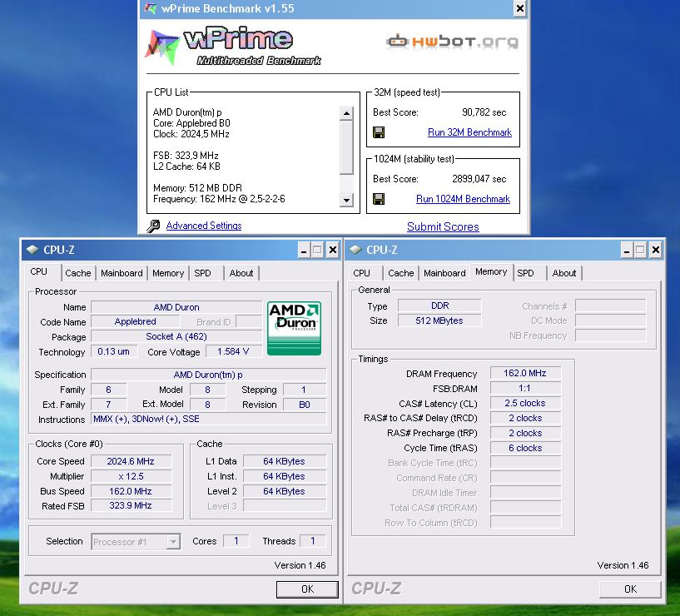The width and height of the screenshot is (680, 616).
Task: Click the wPrime title bar icon
Action: tap(151, 7)
